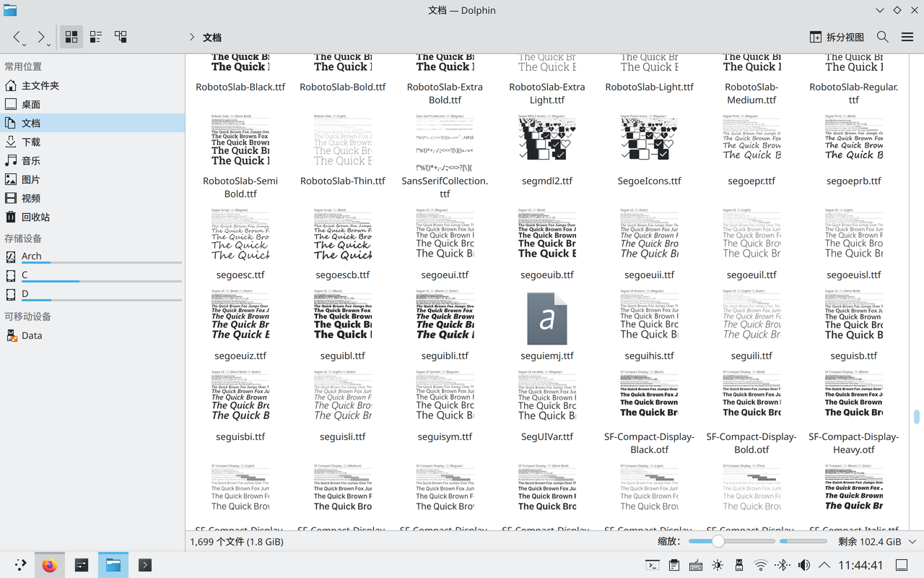Select the file named seguibl.ttf
The image size is (924, 578).
click(x=343, y=355)
